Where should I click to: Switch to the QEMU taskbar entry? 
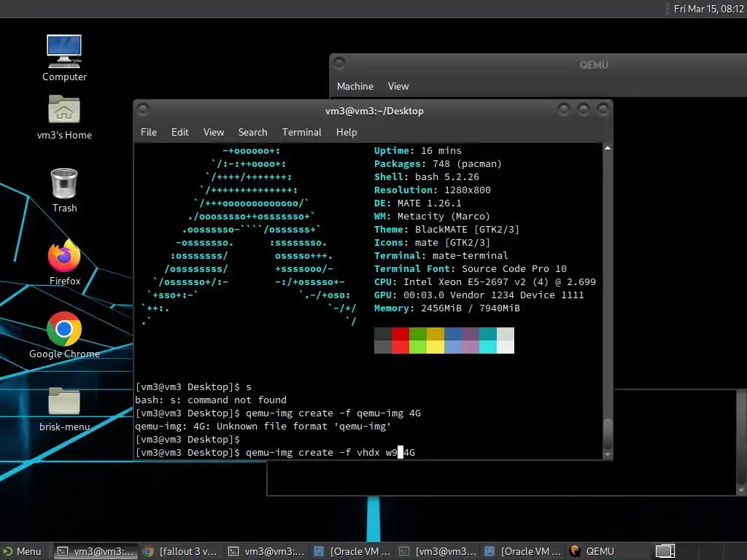[592, 551]
